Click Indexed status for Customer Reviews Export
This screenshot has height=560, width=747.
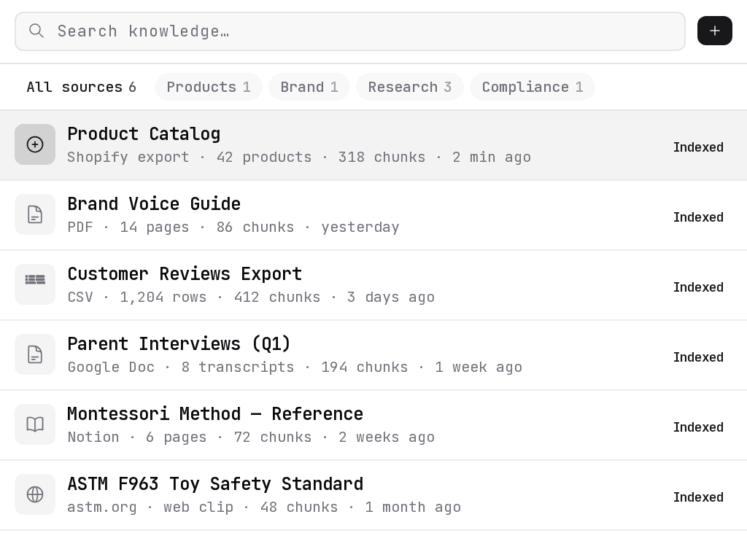coord(698,287)
